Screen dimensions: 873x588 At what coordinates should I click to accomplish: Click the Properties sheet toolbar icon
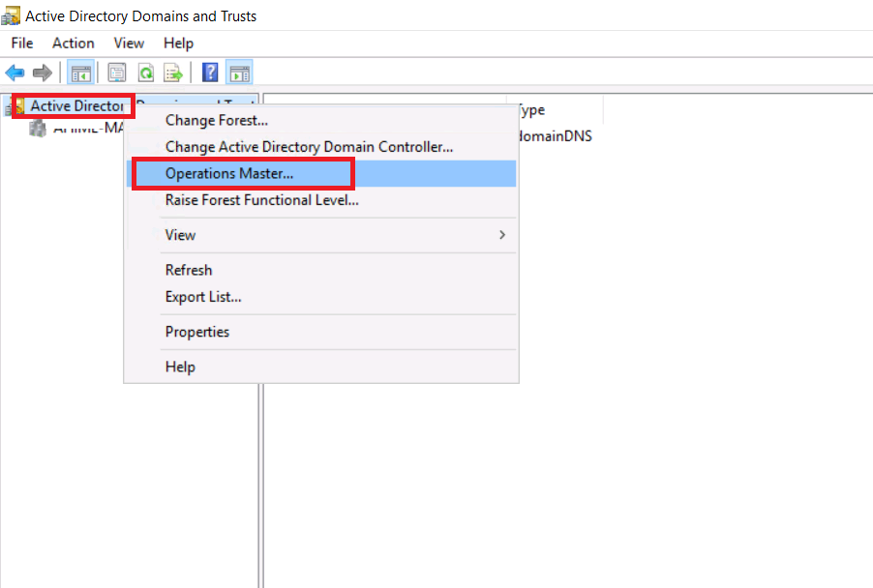pyautogui.click(x=117, y=73)
